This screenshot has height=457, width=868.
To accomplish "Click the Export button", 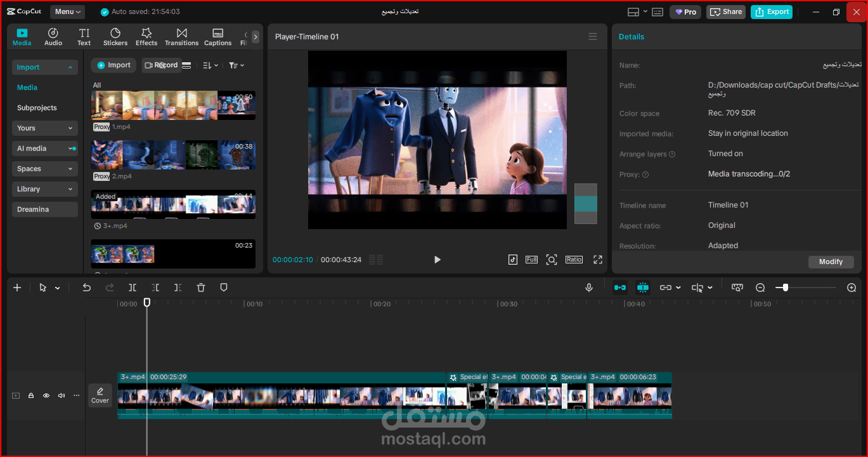I will [772, 11].
